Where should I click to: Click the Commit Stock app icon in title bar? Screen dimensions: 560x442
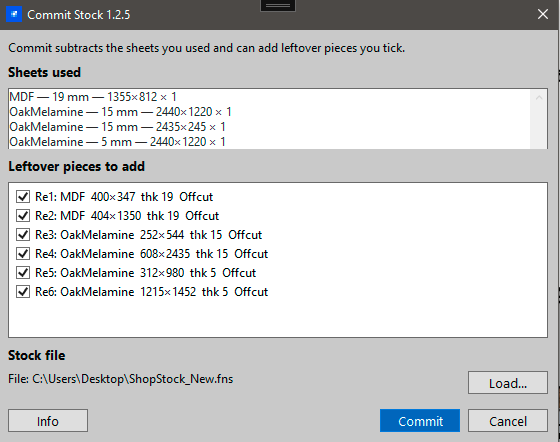14,14
